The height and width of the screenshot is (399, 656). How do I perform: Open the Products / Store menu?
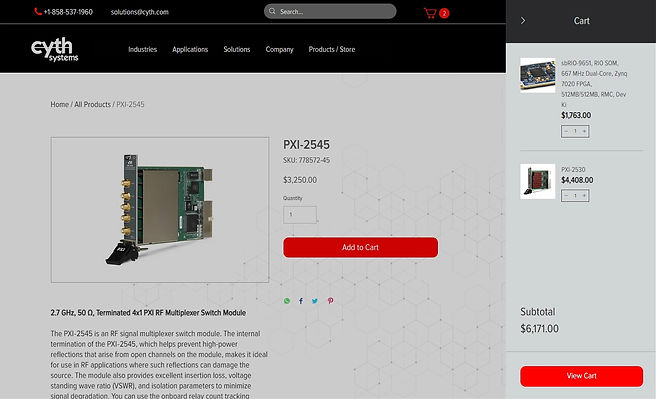pos(332,49)
